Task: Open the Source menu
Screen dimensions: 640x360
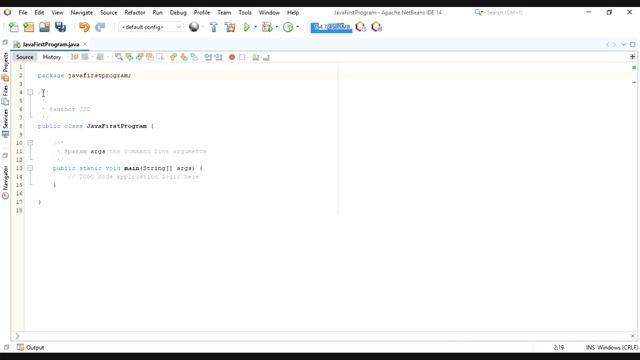Action: tap(109, 13)
